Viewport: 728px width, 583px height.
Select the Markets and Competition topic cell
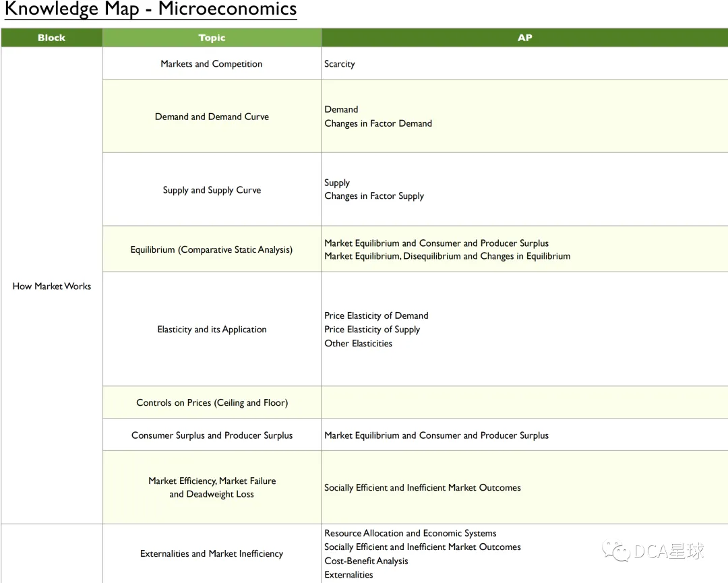pyautogui.click(x=212, y=63)
